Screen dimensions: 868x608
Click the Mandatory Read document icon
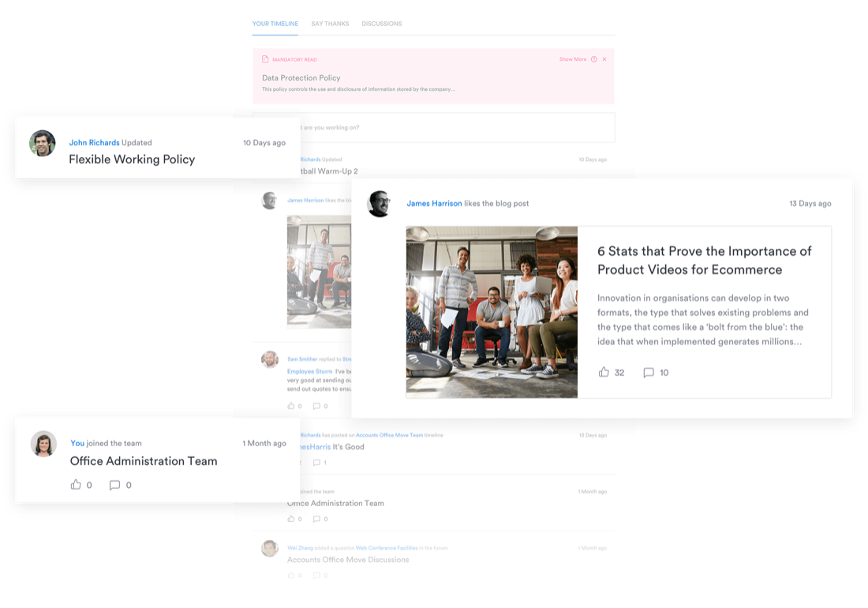pyautogui.click(x=265, y=59)
